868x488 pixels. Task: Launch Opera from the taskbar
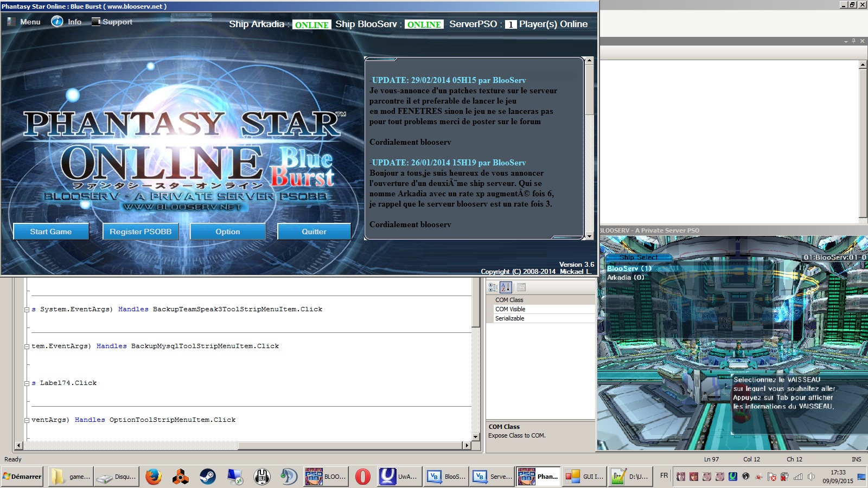pos(363,477)
